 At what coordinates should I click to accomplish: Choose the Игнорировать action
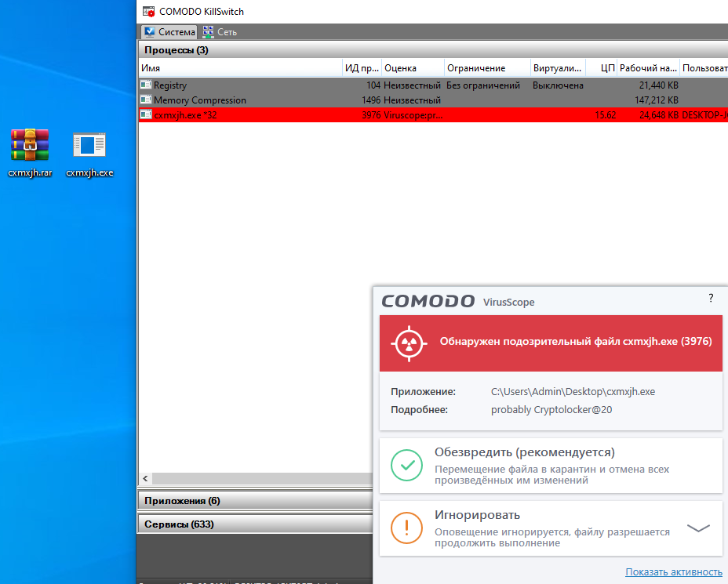[551, 528]
